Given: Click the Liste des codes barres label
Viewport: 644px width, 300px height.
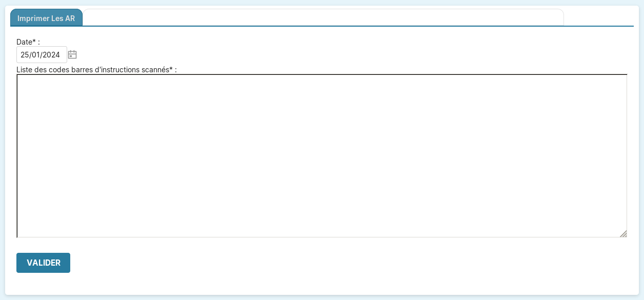Looking at the screenshot, I should coord(96,70).
